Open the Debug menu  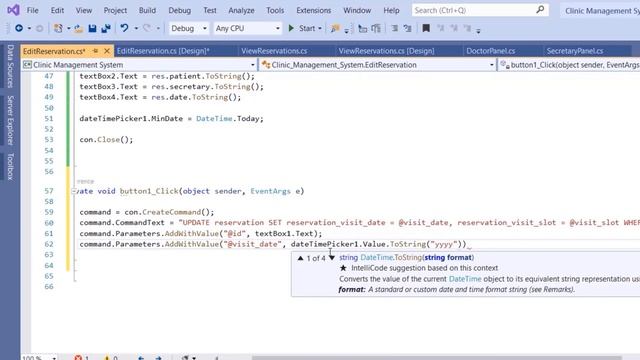coord(180,10)
